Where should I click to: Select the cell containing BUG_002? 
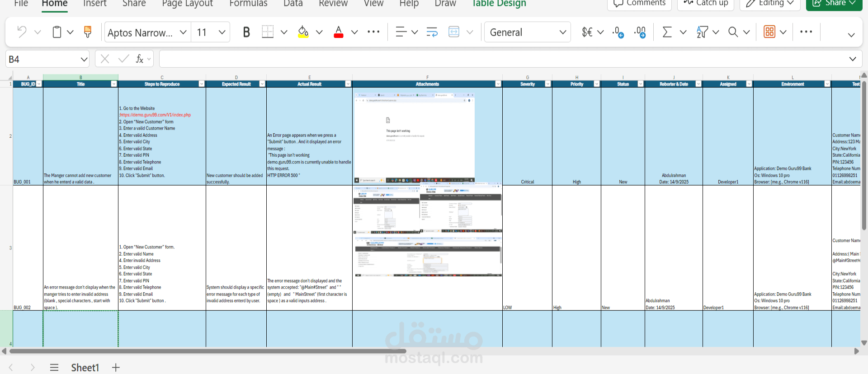[28, 248]
